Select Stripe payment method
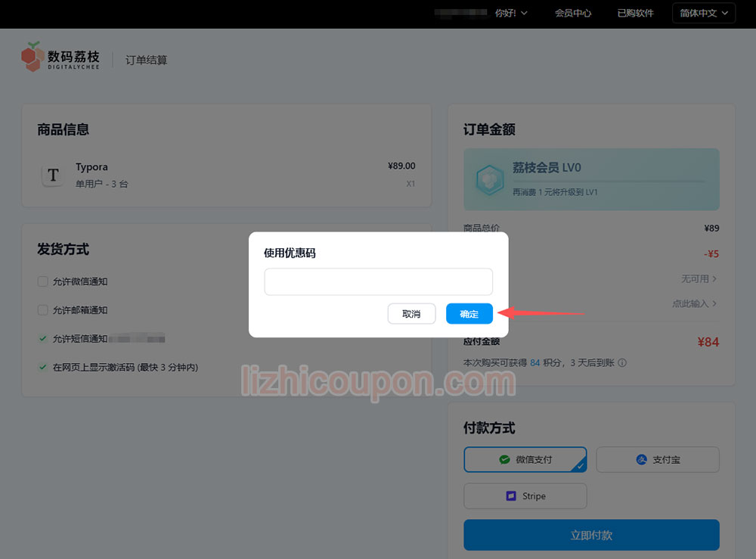Viewport: 756px width, 559px height. point(525,495)
